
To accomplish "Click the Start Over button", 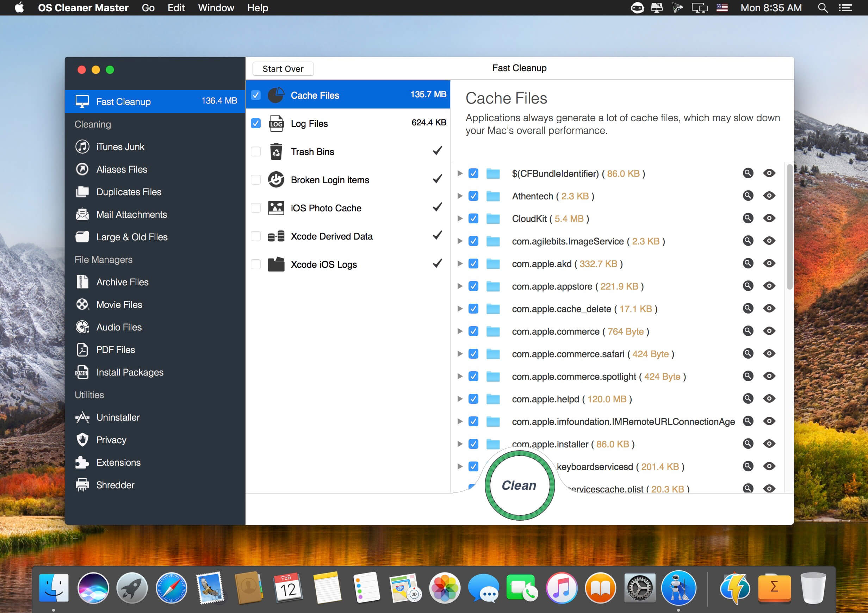I will point(281,68).
